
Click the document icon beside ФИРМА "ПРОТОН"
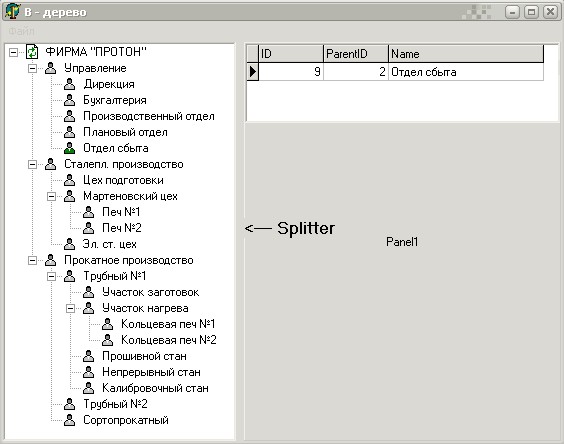click(x=32, y=52)
